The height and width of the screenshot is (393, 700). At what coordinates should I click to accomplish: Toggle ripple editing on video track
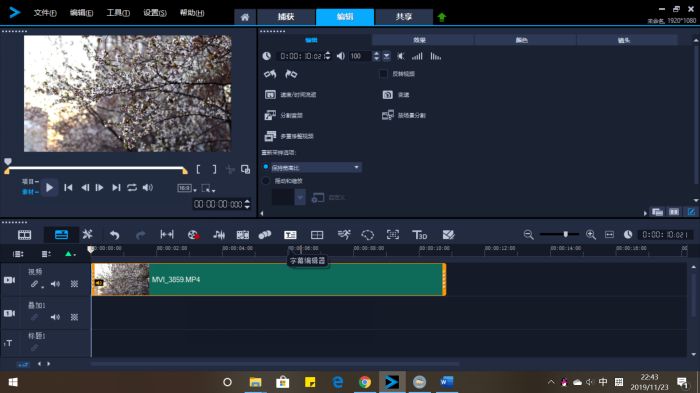35,284
